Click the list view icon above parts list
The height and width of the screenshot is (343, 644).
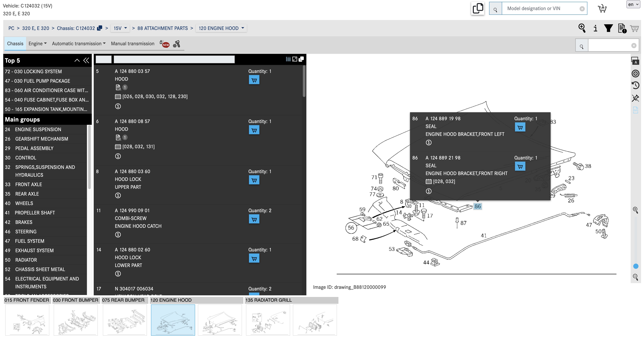click(288, 59)
